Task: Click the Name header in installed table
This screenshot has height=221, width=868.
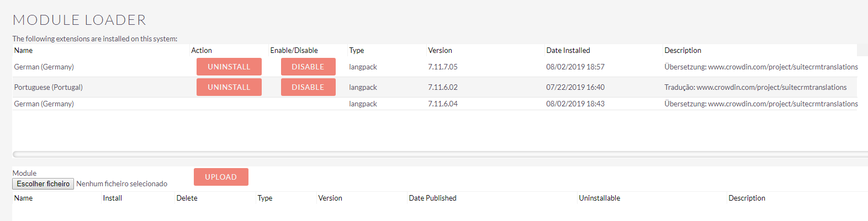Action: click(23, 50)
